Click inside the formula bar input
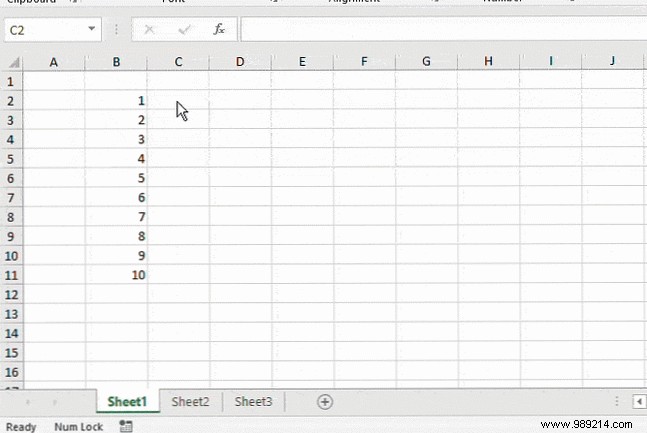 [443, 29]
